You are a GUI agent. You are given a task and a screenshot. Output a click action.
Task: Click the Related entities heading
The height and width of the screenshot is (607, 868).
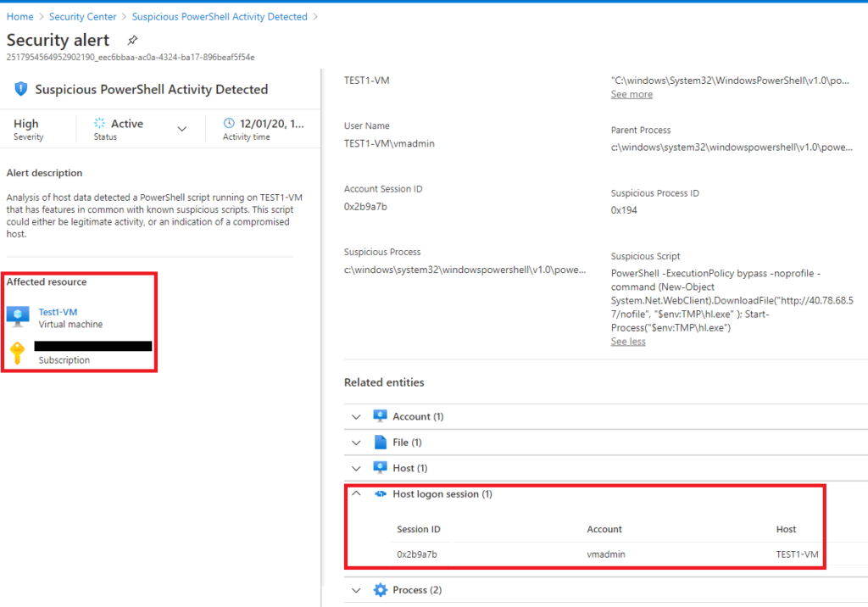pos(384,382)
